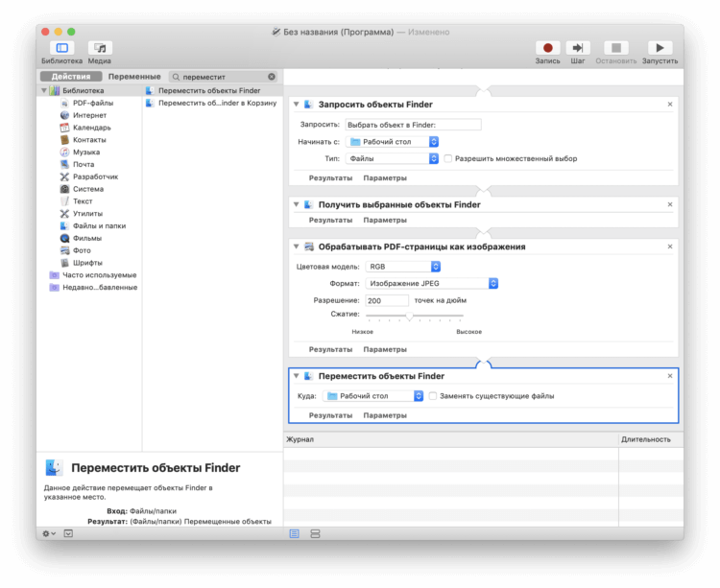Collapse Запросить объекты Finder action
720x588 pixels.
(297, 105)
